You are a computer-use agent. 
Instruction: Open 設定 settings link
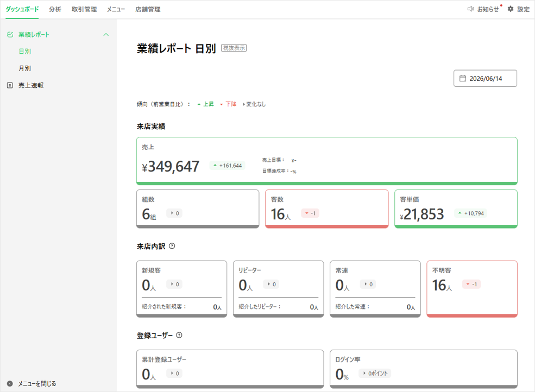point(524,9)
